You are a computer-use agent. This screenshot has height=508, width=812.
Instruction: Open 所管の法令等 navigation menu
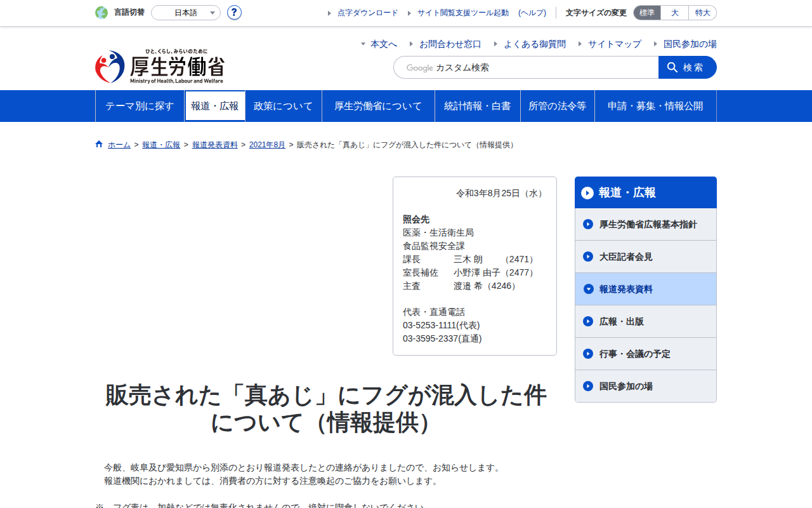[558, 106]
